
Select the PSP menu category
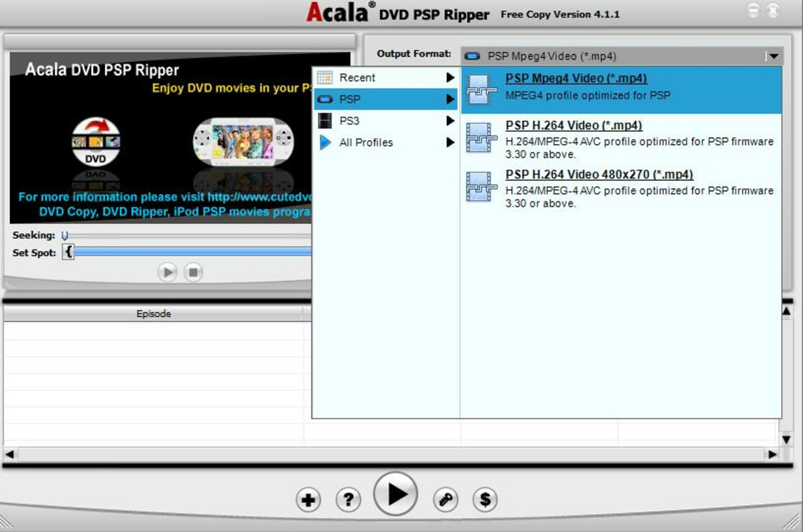tap(386, 99)
